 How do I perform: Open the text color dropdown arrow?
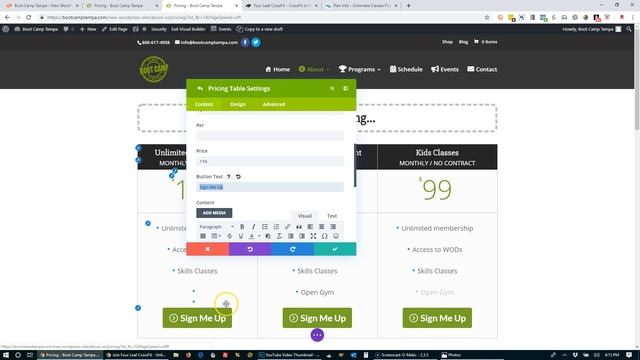point(259,236)
